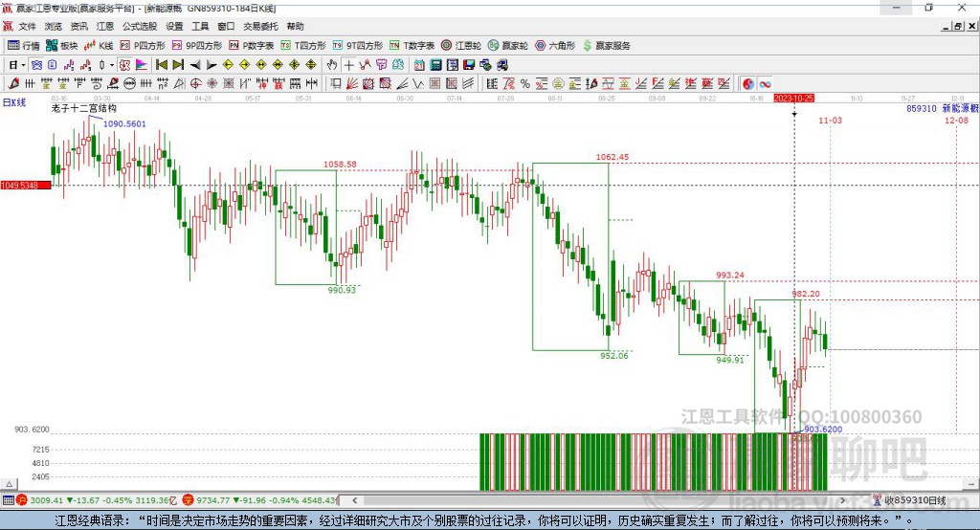Click the 1049.5348 price level tag
This screenshot has width=980, height=530.
pos(26,186)
